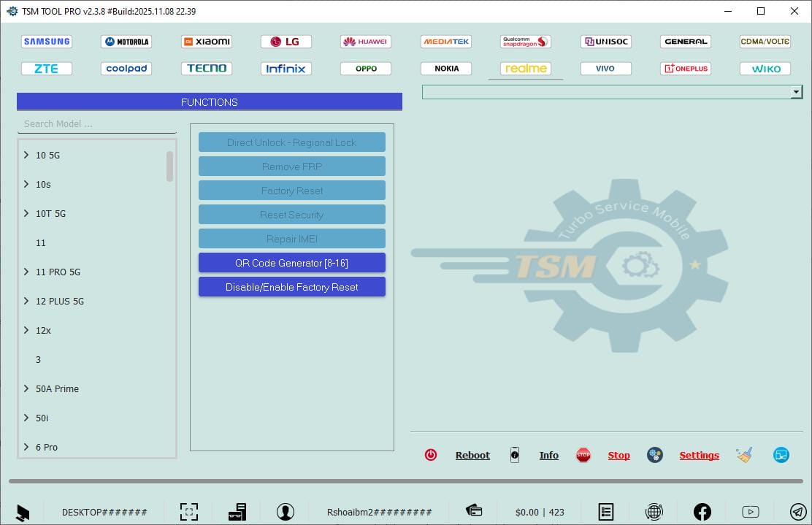Select the XIAOMI brand tab
This screenshot has height=525, width=812.
(x=206, y=42)
